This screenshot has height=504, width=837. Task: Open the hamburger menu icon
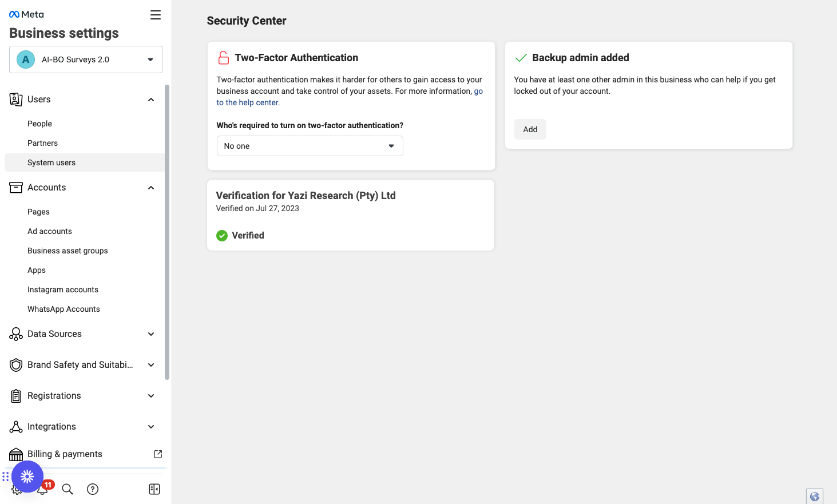coord(156,15)
